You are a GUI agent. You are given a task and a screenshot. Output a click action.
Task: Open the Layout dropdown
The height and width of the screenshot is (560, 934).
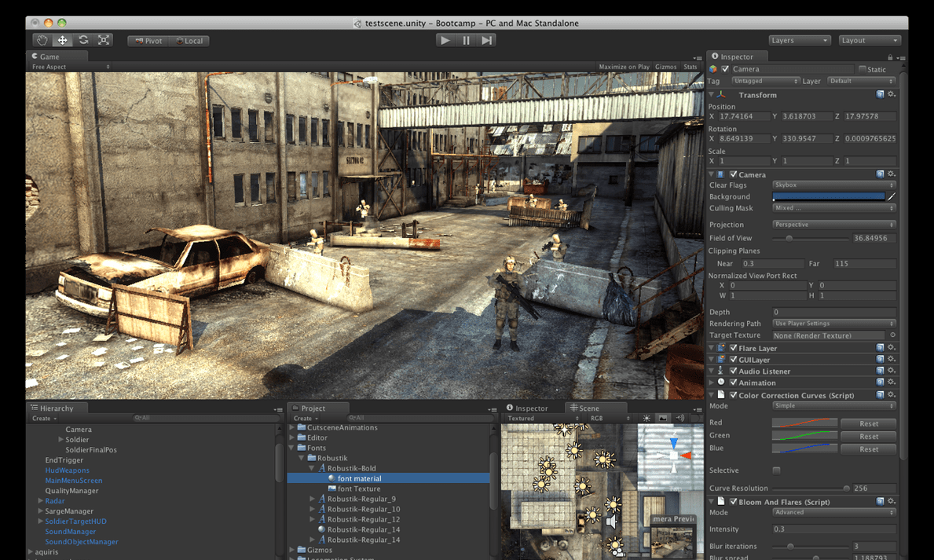(x=870, y=41)
